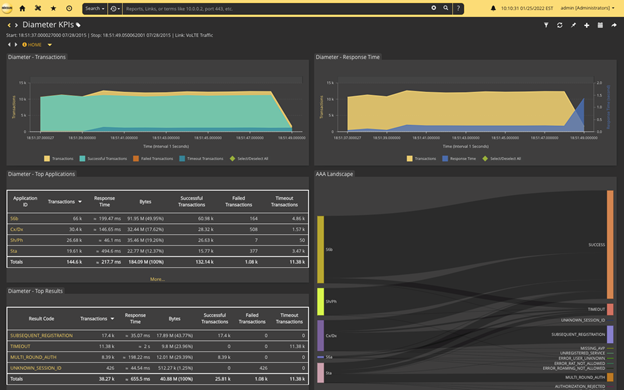Open the tools icon next to Home
624x390 pixels.
pyautogui.click(x=38, y=8)
